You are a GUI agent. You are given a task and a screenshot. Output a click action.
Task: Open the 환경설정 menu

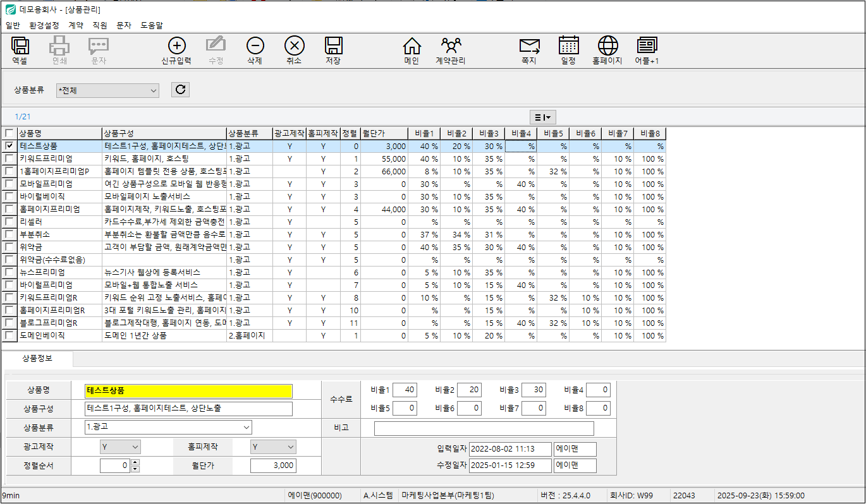pyautogui.click(x=44, y=25)
